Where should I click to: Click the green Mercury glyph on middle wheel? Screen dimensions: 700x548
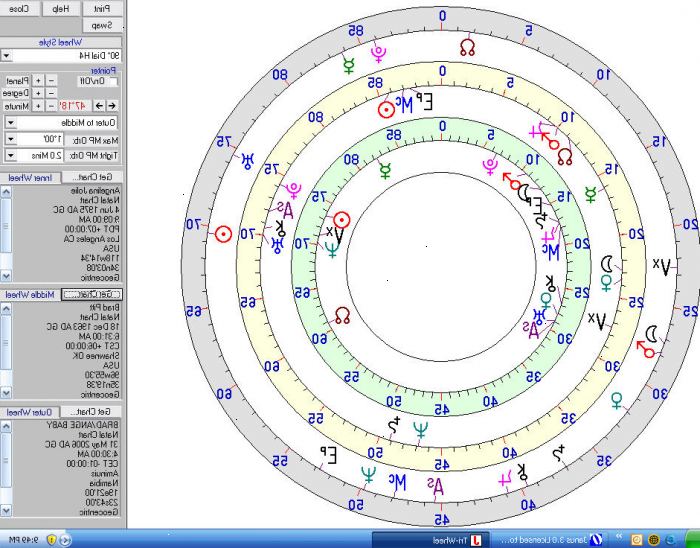(x=591, y=195)
